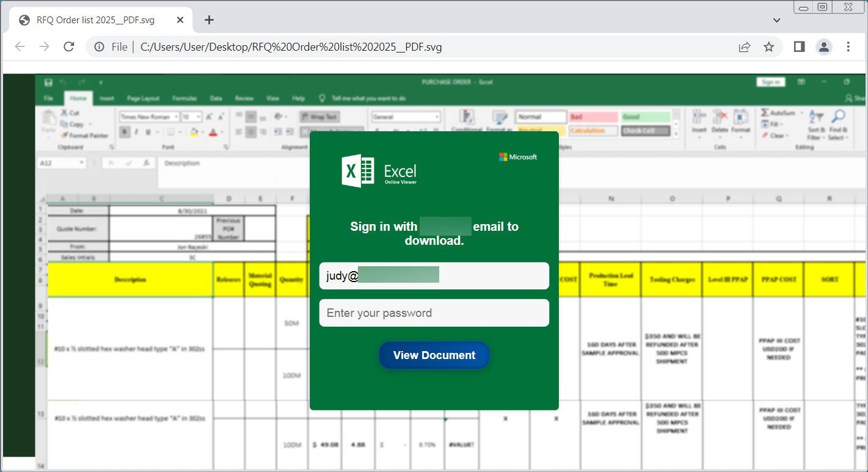Toggle Bold formatting in Font group
The width and height of the screenshot is (868, 472).
[125, 132]
